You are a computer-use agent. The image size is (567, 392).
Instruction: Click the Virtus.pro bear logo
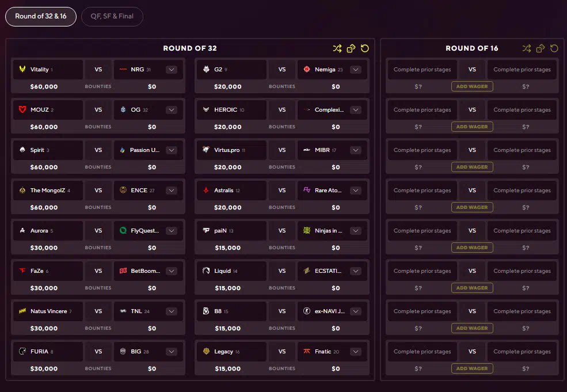click(206, 150)
